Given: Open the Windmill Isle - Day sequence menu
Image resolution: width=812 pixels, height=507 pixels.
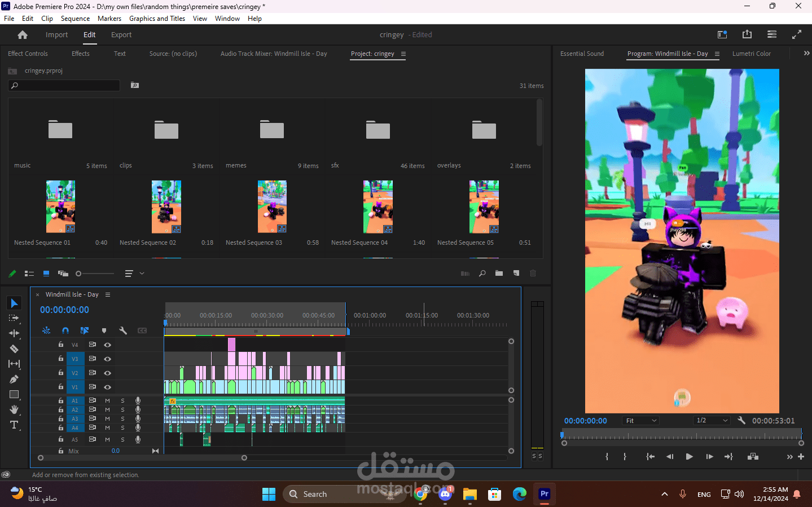Looking at the screenshot, I should [x=108, y=294].
